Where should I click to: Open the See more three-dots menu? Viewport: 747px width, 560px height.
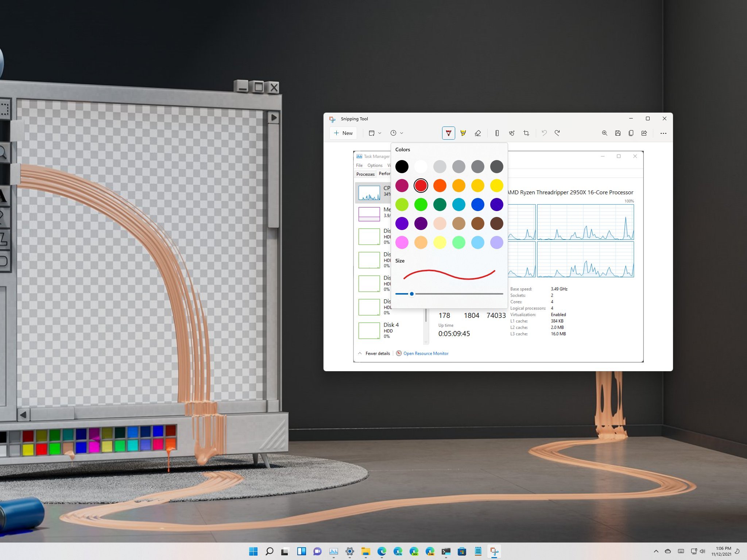click(663, 133)
